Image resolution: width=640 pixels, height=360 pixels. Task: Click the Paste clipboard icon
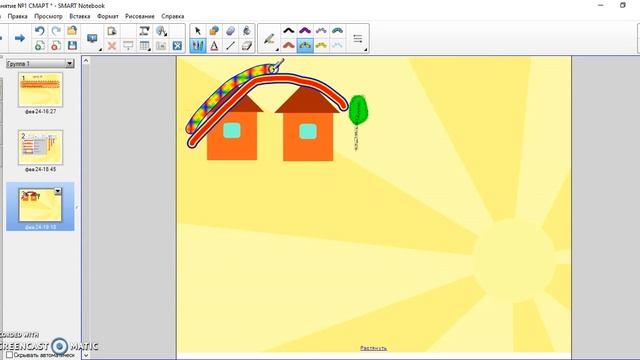[x=112, y=31]
